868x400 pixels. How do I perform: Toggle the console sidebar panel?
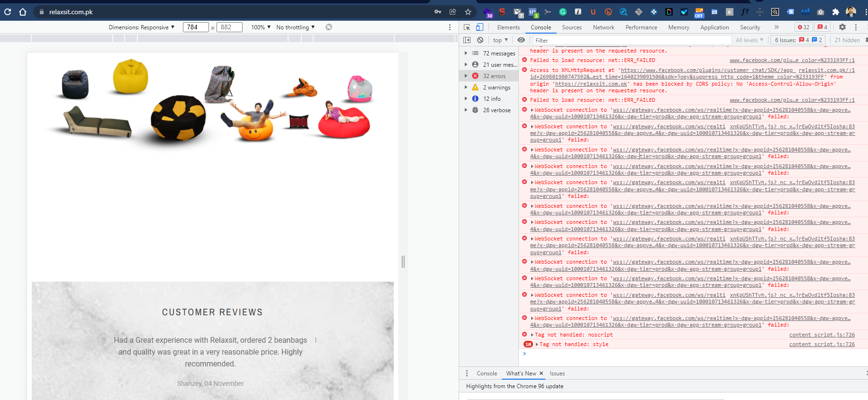coord(467,40)
